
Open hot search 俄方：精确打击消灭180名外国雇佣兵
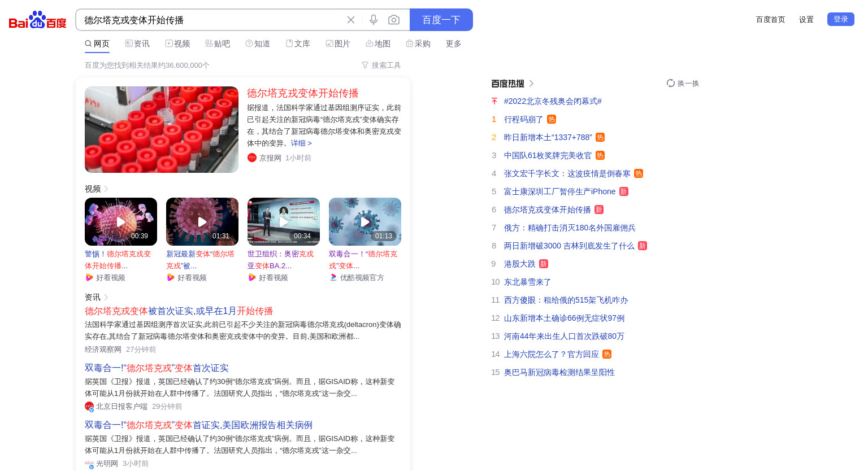[x=570, y=228]
